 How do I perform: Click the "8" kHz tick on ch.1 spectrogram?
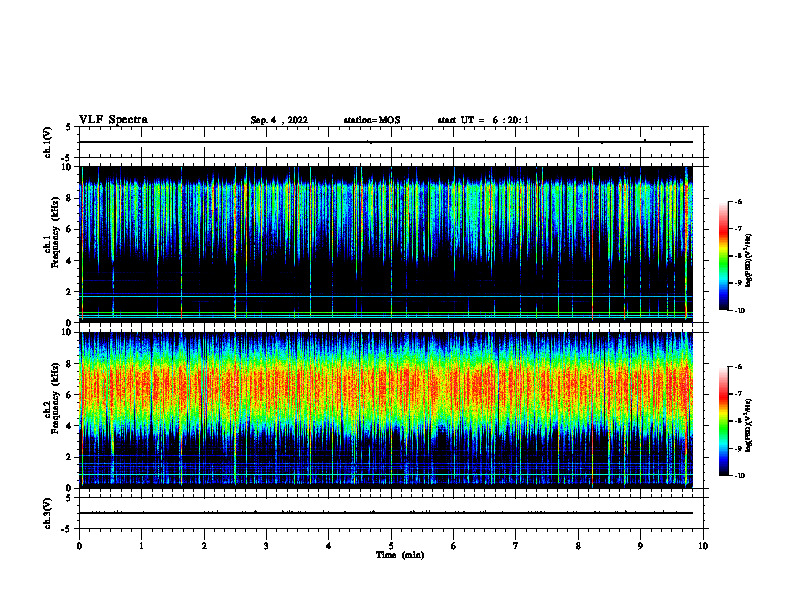(69, 198)
